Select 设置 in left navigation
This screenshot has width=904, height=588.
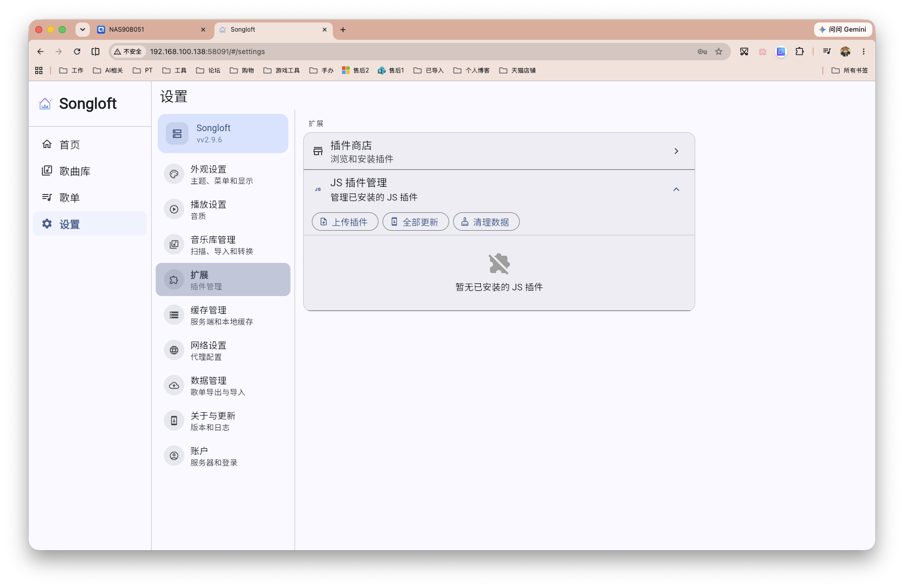[x=90, y=224]
